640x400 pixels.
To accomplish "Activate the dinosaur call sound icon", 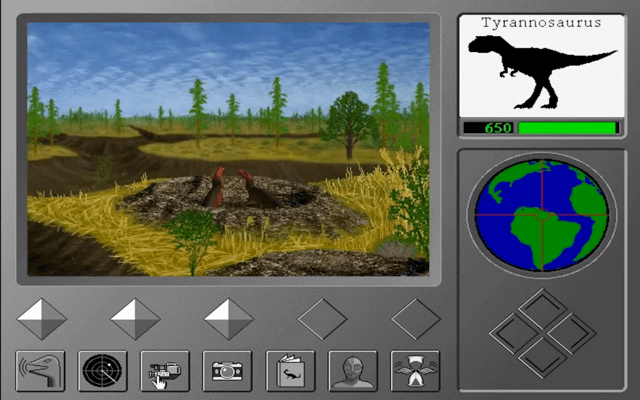I will pos(41,371).
